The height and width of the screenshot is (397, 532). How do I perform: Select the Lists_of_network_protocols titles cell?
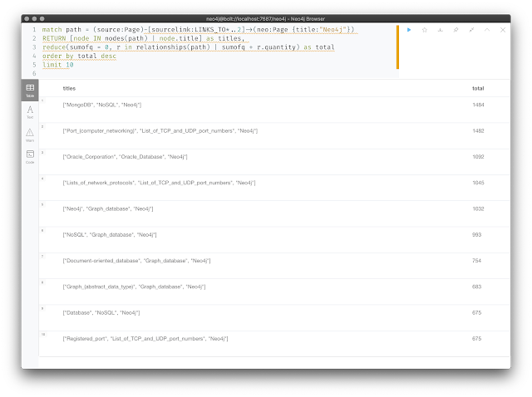[159, 183]
